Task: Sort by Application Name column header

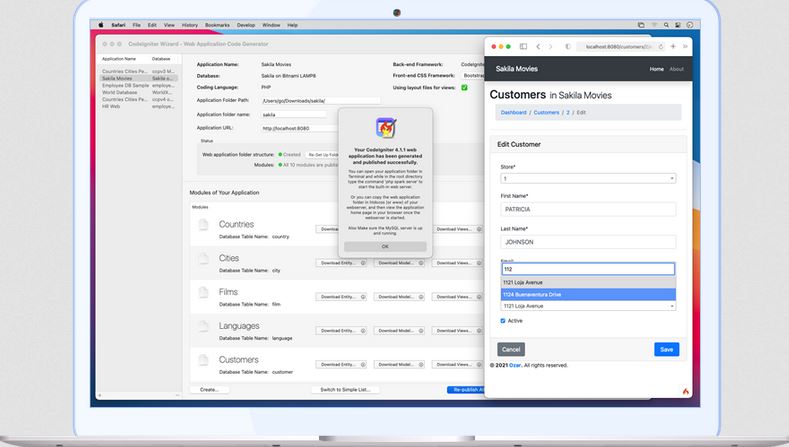Action: point(119,59)
